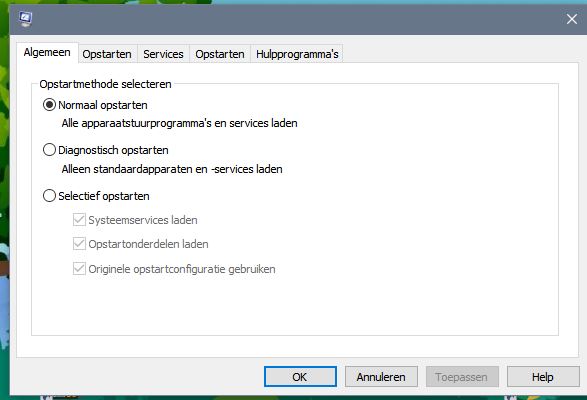
Task: Click the Annuleren button
Action: point(381,376)
